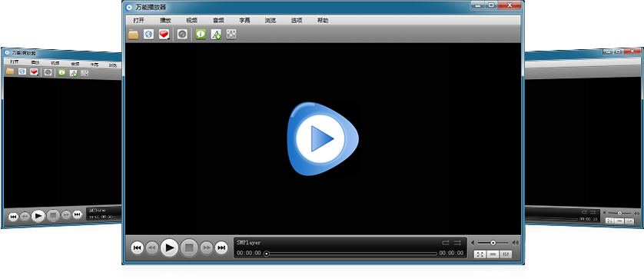Open URL with the globe icon
The image size is (644, 279).
148,35
